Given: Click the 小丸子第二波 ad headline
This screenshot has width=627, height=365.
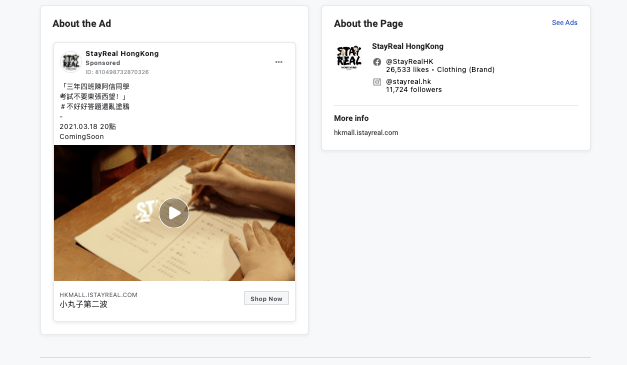Looking at the screenshot, I should (x=83, y=305).
